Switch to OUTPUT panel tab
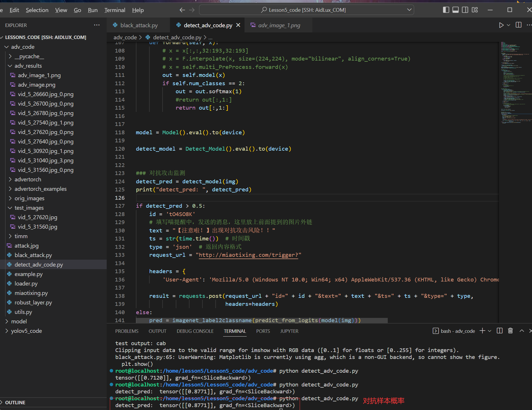 click(157, 331)
